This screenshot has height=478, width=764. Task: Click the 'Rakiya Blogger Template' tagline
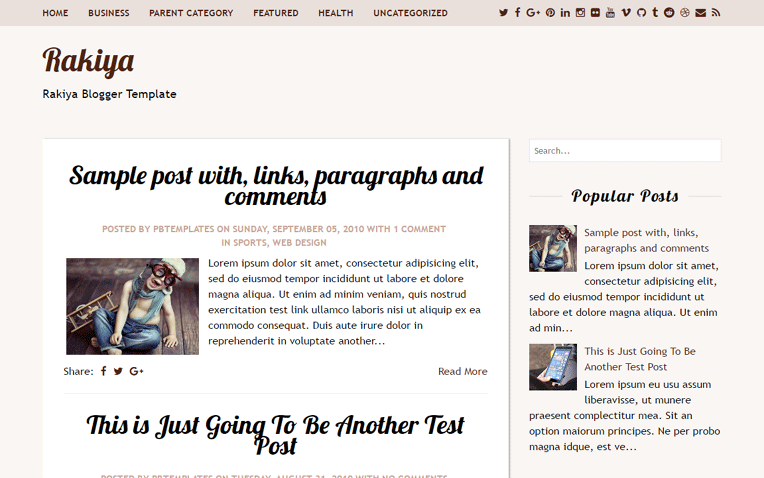tap(110, 94)
